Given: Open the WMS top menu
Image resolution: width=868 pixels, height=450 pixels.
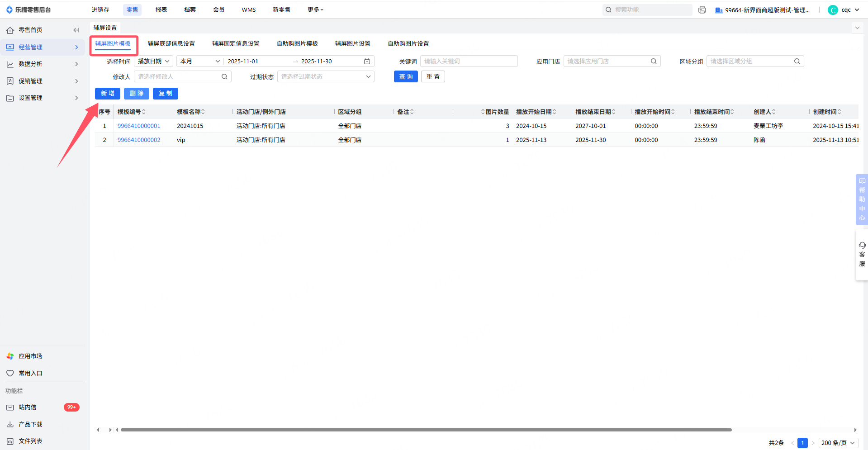Looking at the screenshot, I should tap(249, 9).
